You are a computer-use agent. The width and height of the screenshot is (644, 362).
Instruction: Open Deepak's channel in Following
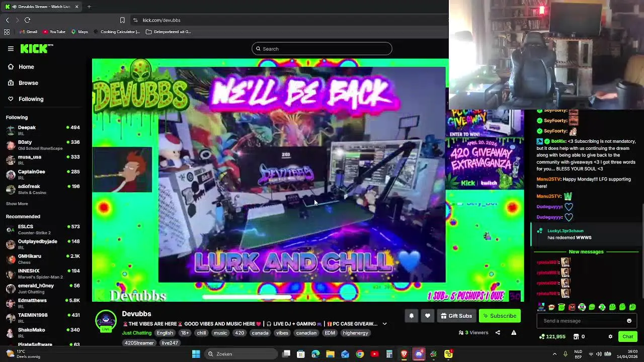[43, 130]
